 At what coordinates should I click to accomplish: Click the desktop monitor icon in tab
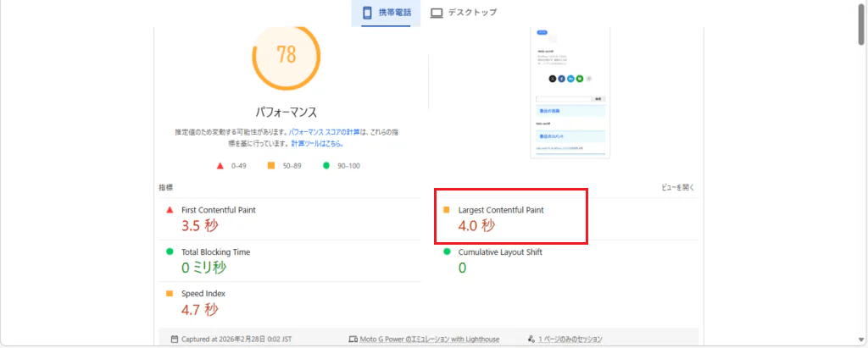pyautogui.click(x=437, y=13)
